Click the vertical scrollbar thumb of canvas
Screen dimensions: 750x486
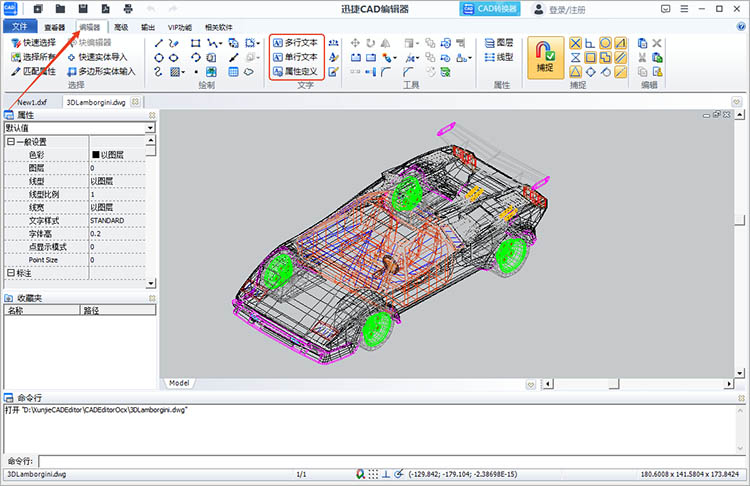pos(739,220)
